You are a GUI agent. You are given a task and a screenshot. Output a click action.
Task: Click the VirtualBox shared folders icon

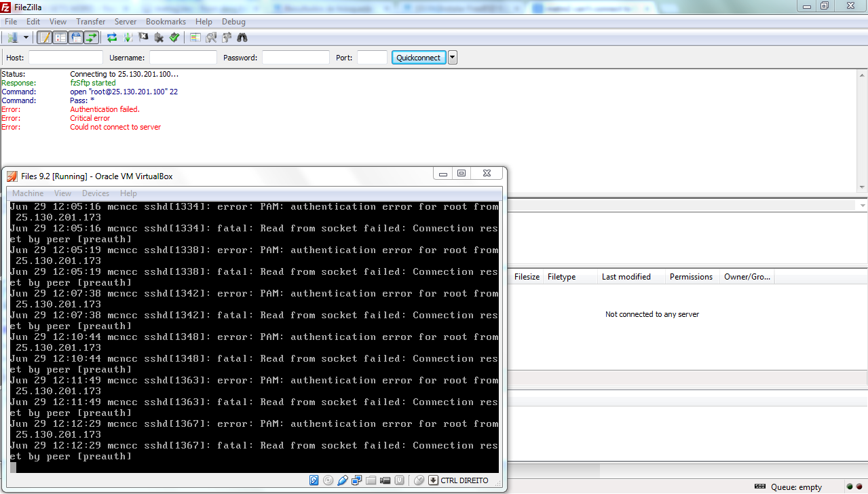tap(371, 480)
